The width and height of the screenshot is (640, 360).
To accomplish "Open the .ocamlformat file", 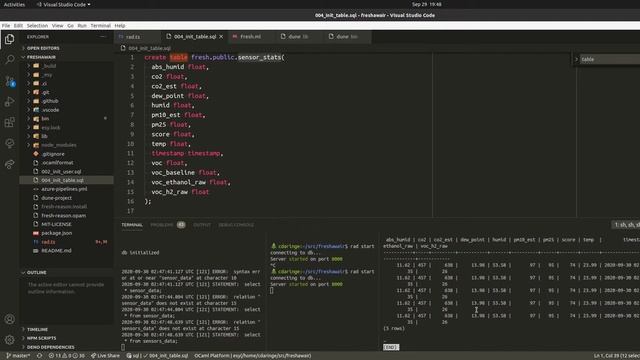I will [x=57, y=162].
